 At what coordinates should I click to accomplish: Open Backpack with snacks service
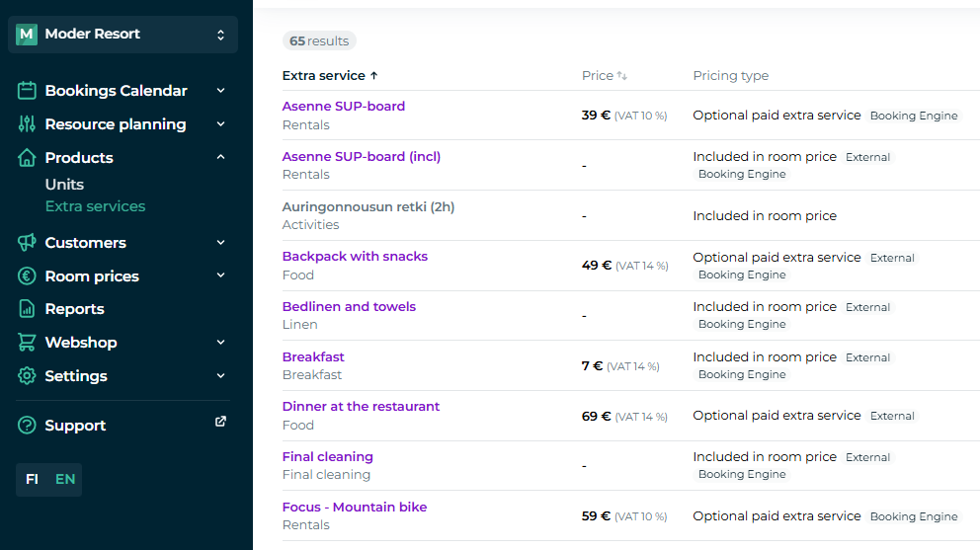tap(355, 257)
